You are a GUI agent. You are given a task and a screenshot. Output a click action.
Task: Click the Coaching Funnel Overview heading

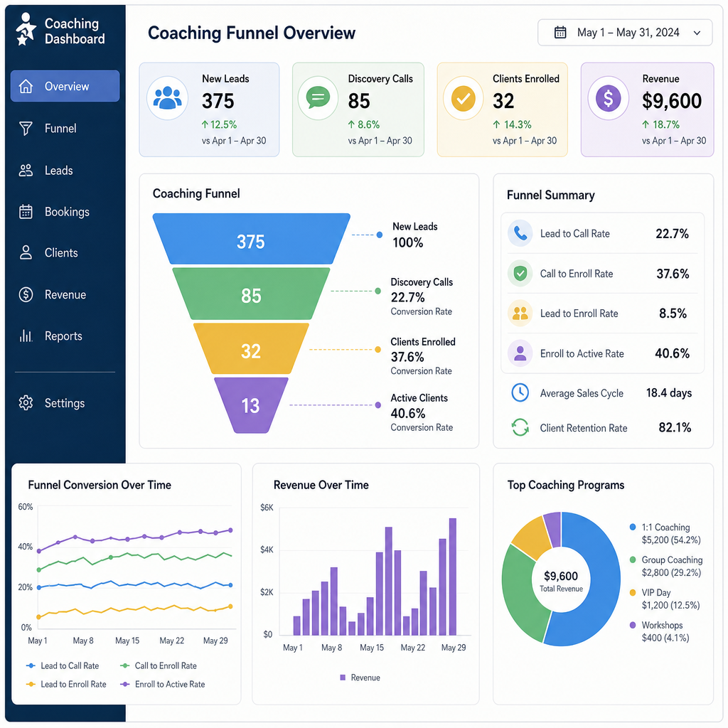click(252, 33)
